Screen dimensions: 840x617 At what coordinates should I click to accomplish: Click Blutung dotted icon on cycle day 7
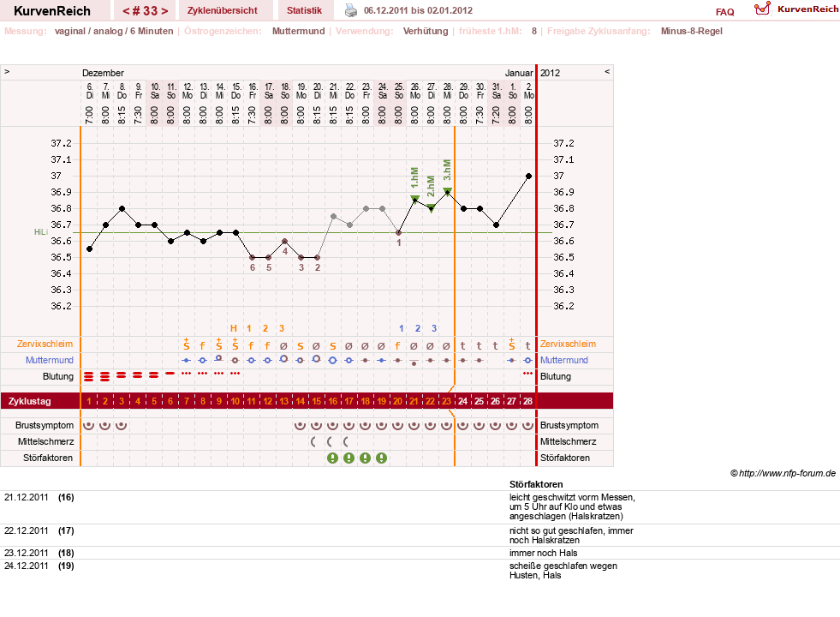point(187,373)
